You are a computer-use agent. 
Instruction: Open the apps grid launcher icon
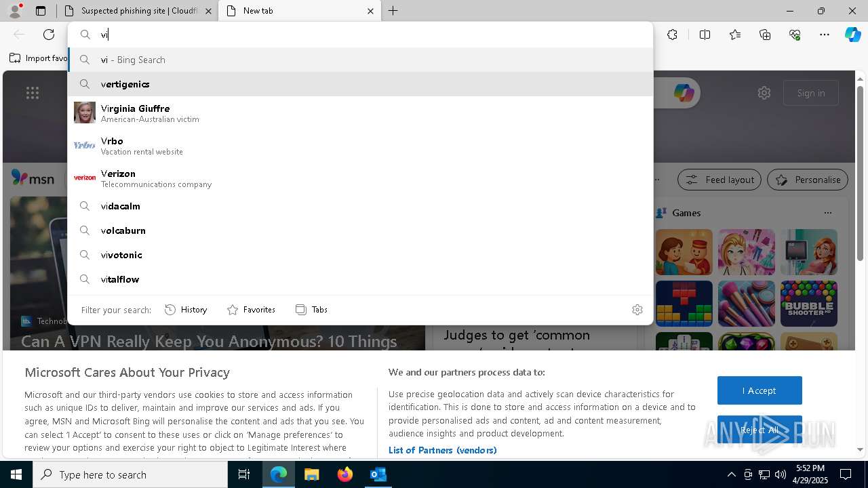click(x=33, y=93)
